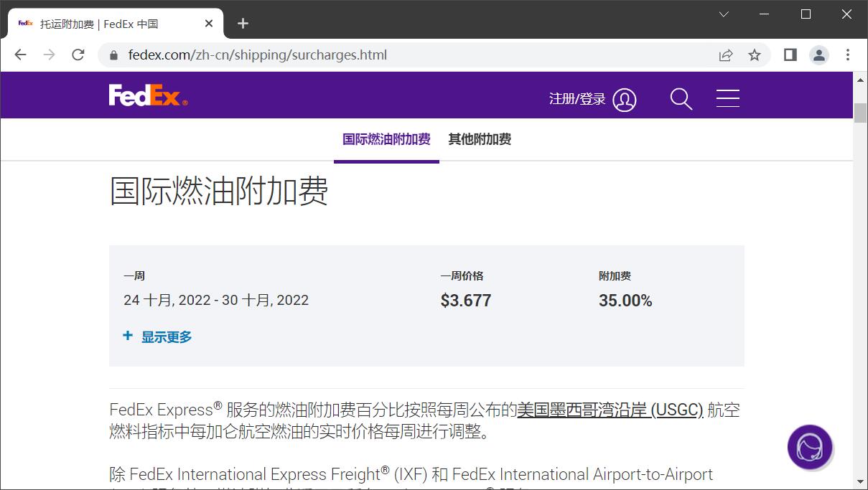This screenshot has height=490, width=868.
Task: Select the 托运附加费 FedEx browser tab
Action: [x=116, y=24]
